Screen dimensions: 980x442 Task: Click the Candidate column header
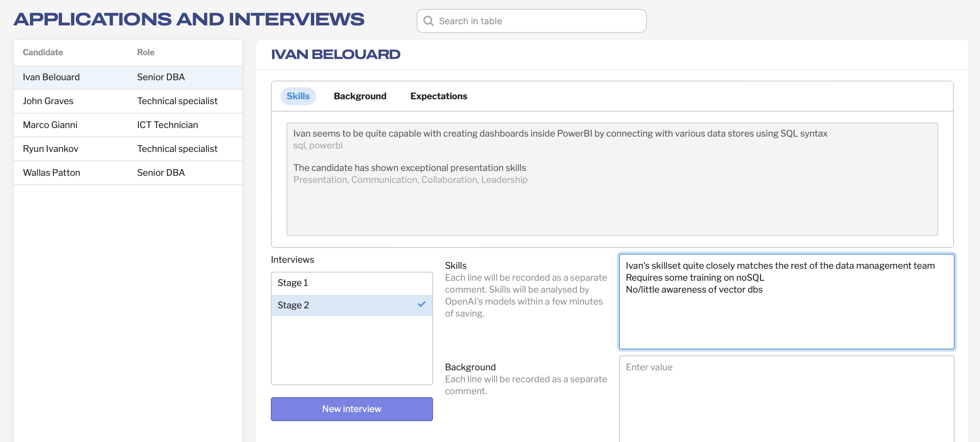click(x=43, y=52)
